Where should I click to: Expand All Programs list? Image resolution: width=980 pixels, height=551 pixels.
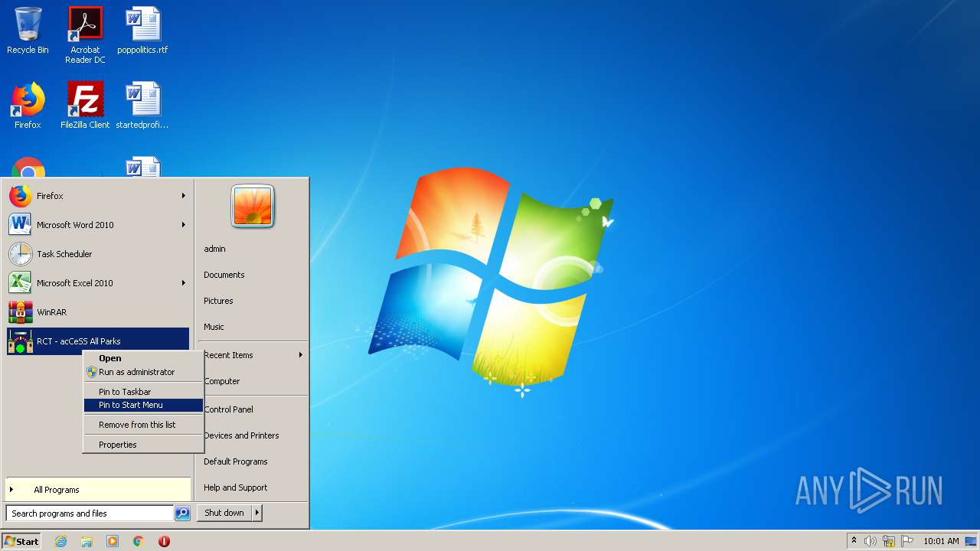pyautogui.click(x=99, y=490)
